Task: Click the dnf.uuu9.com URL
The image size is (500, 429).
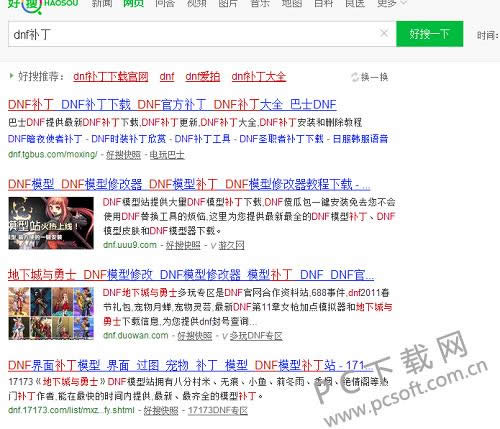Action: 130,245
